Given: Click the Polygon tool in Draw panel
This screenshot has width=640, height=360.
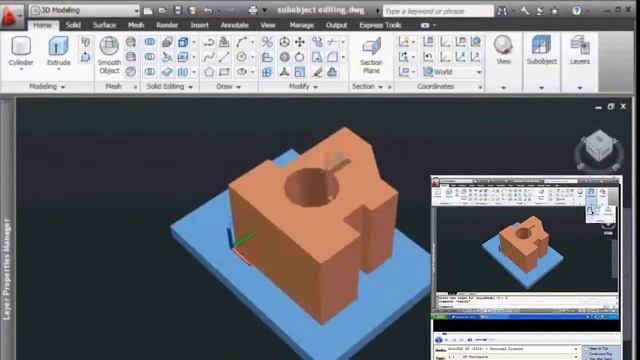Looking at the screenshot, I should point(209,72).
